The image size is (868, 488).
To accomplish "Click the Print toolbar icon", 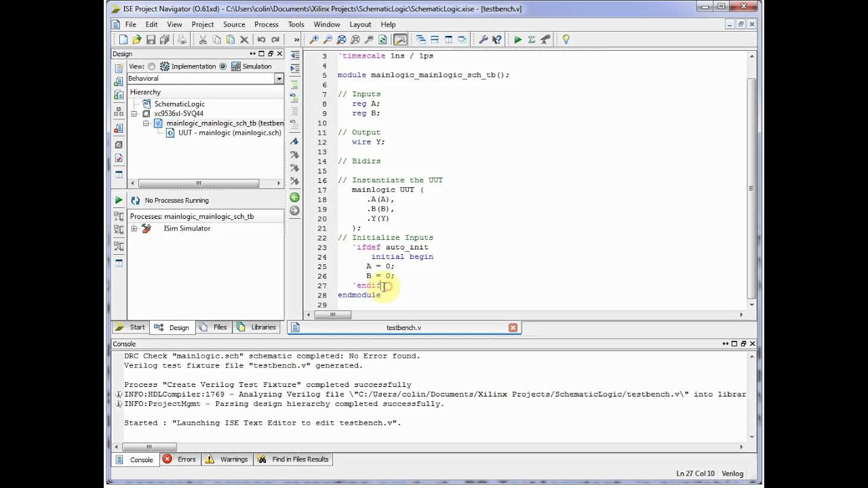I will (x=181, y=40).
